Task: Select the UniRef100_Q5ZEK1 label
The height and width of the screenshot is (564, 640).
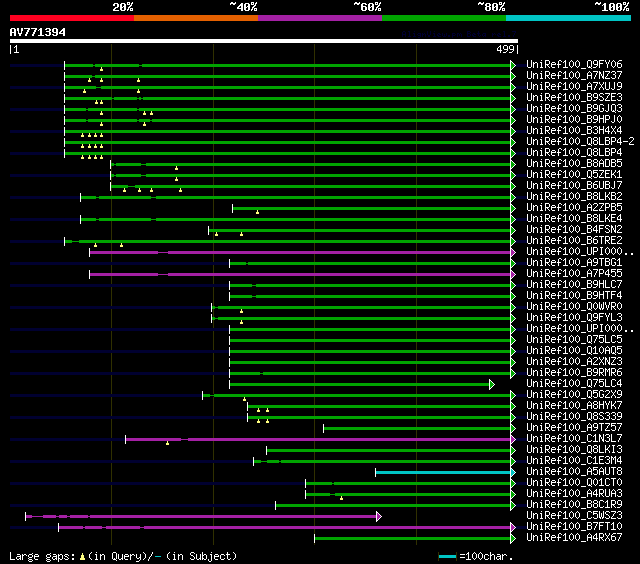Action: pos(574,174)
